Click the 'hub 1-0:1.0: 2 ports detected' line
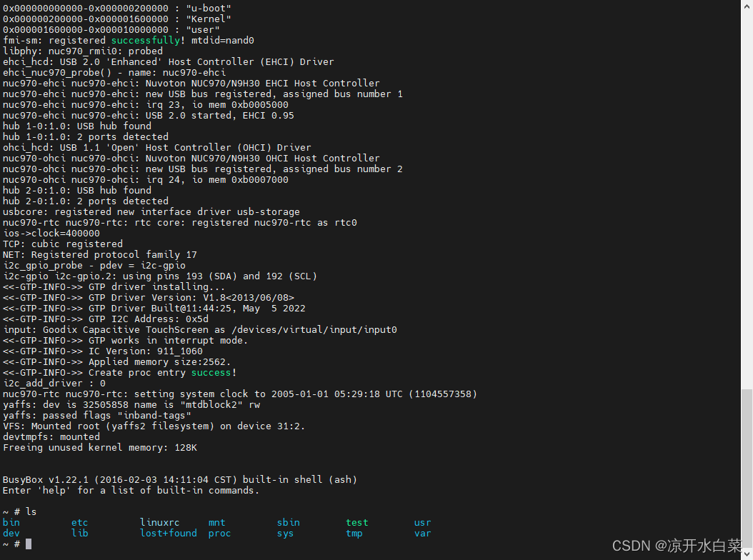Viewport: 753px width, 560px height. click(x=86, y=137)
